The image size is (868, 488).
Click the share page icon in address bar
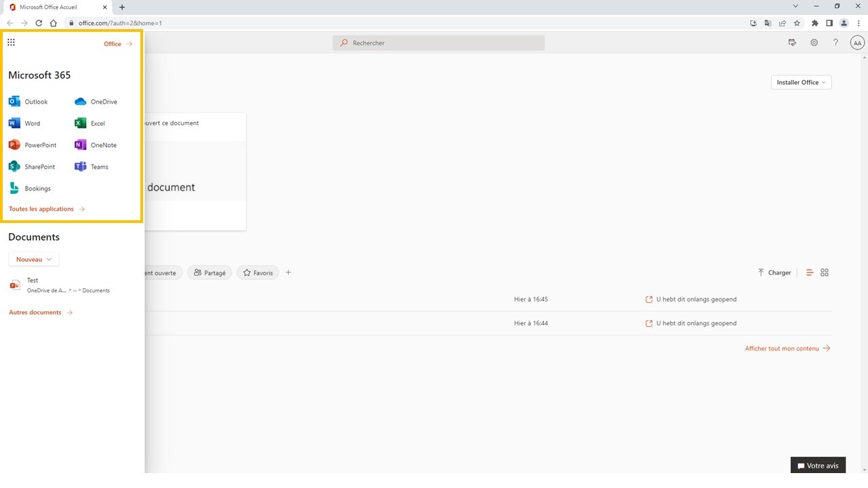pos(782,23)
